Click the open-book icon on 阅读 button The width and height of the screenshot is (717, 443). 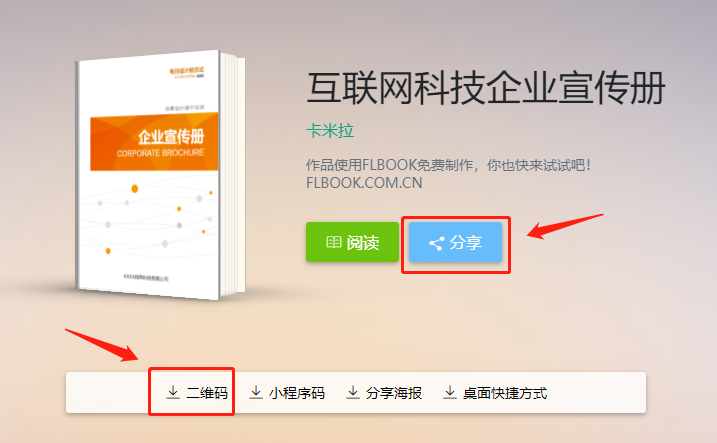coord(333,242)
